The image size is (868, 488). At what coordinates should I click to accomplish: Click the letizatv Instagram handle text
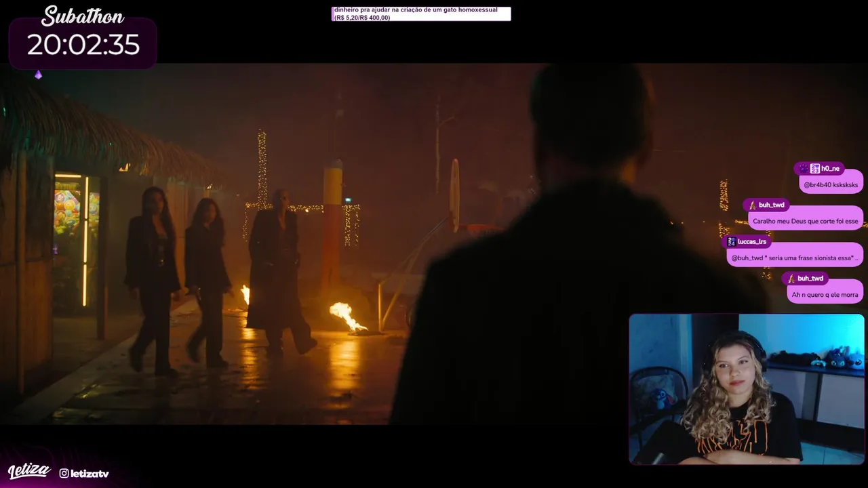(90, 474)
